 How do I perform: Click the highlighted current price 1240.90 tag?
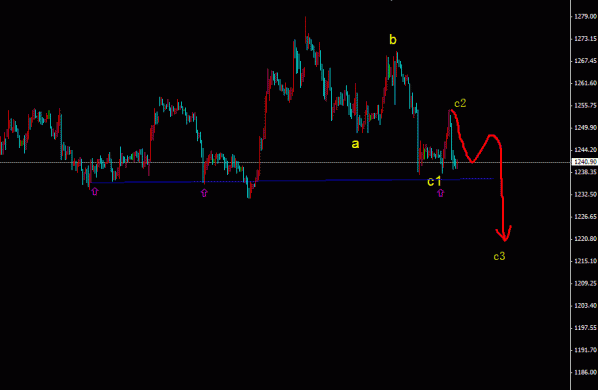click(x=585, y=162)
